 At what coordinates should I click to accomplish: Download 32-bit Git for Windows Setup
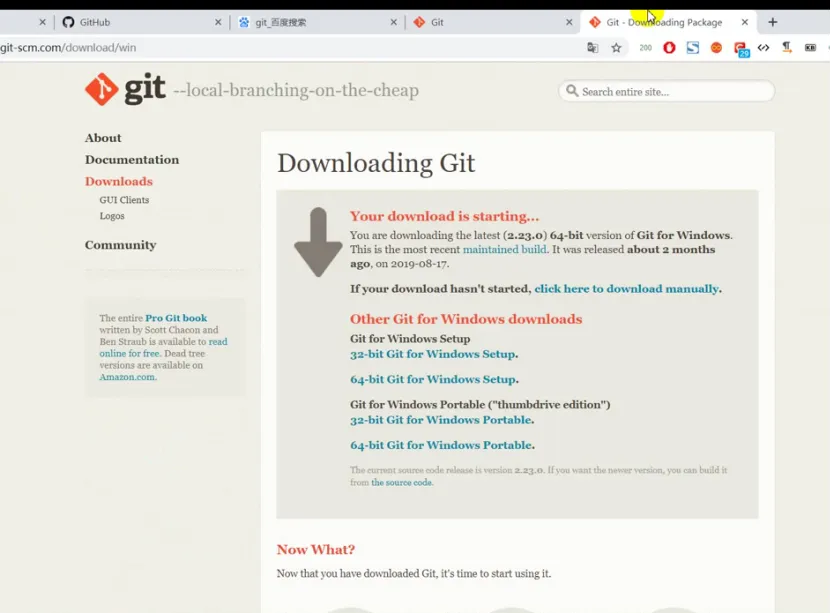click(x=432, y=354)
